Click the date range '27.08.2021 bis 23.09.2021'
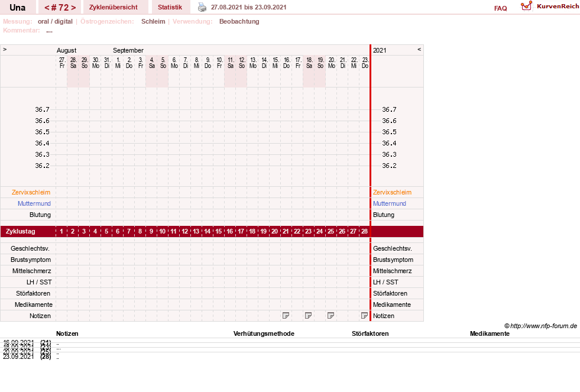580x392 pixels. (248, 7)
